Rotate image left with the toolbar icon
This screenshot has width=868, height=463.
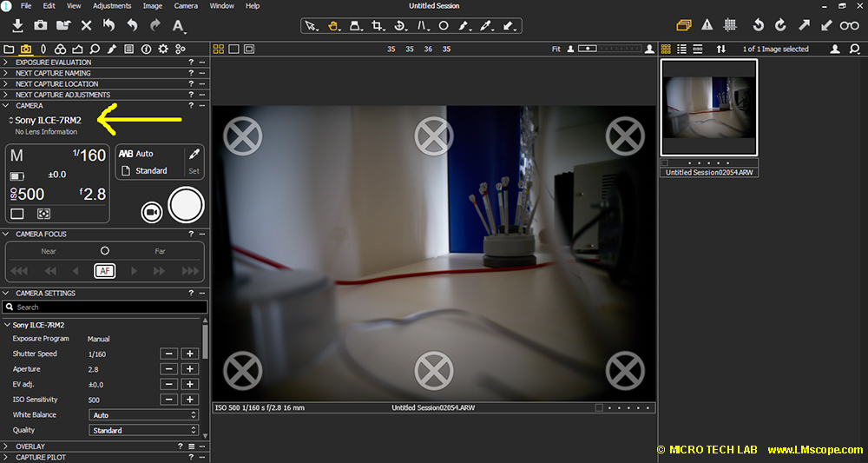coord(758,25)
